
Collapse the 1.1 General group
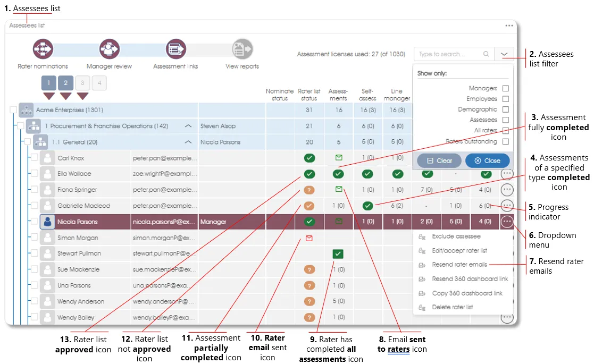[x=188, y=142]
